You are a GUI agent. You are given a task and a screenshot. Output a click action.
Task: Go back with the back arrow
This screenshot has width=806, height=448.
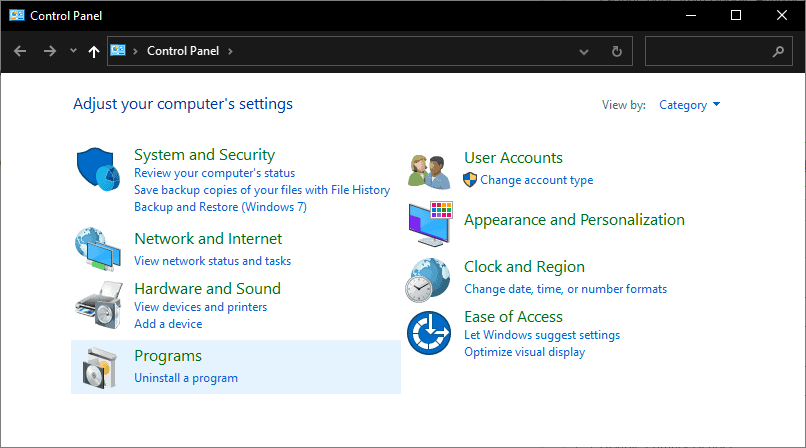point(20,51)
